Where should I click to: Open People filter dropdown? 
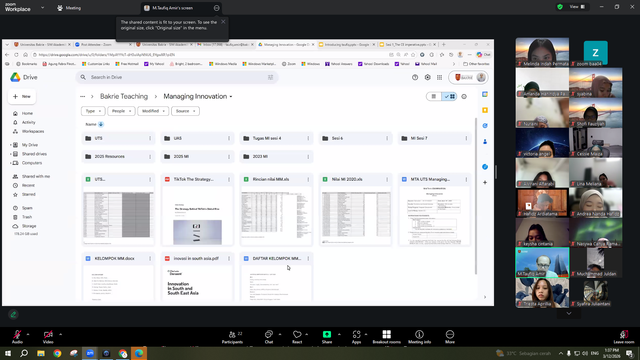point(121,111)
